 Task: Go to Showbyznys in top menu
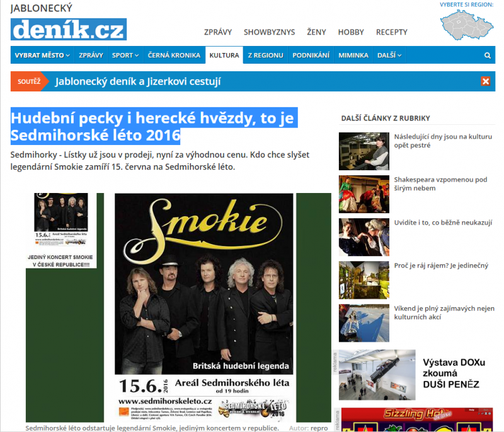pyautogui.click(x=270, y=32)
